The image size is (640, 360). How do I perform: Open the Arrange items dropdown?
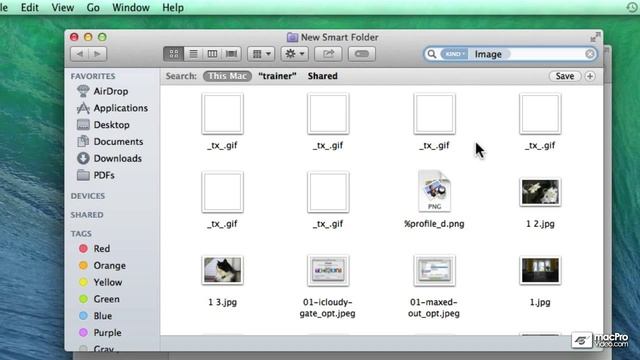pos(261,54)
